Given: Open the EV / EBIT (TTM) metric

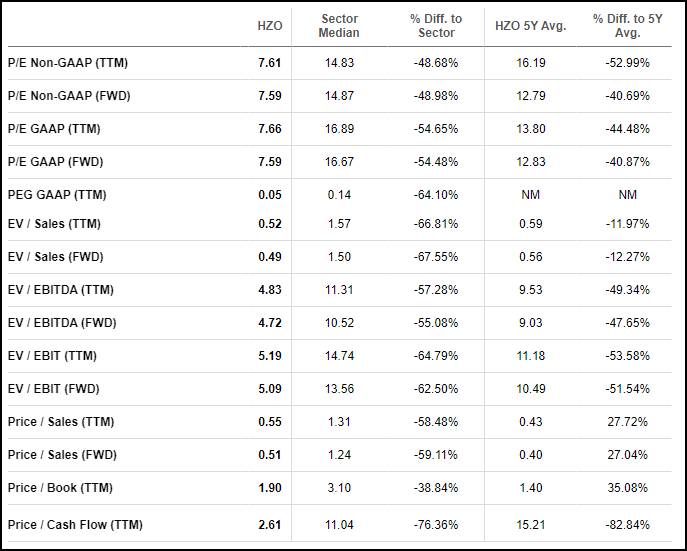Looking at the screenshot, I should pos(52,356).
